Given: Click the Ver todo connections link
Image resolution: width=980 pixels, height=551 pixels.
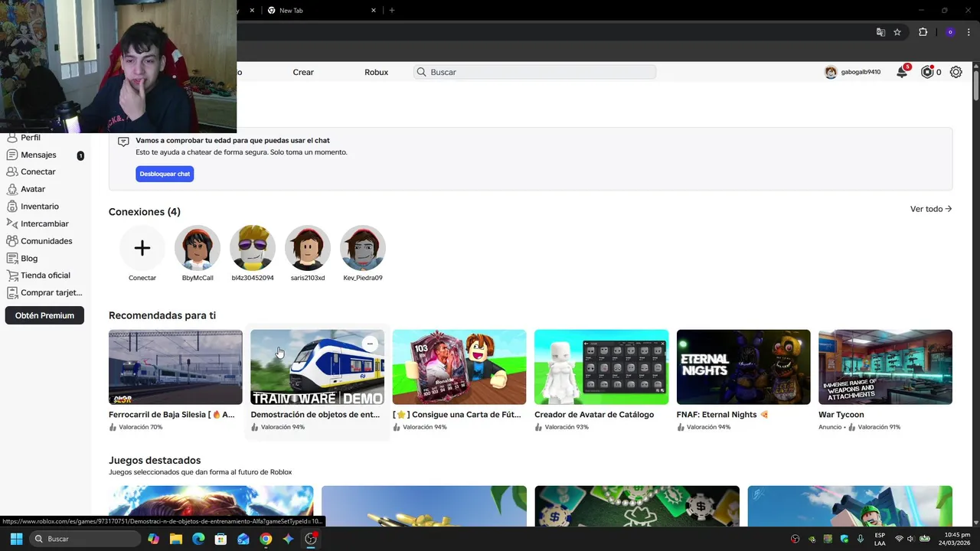Looking at the screenshot, I should pos(931,209).
